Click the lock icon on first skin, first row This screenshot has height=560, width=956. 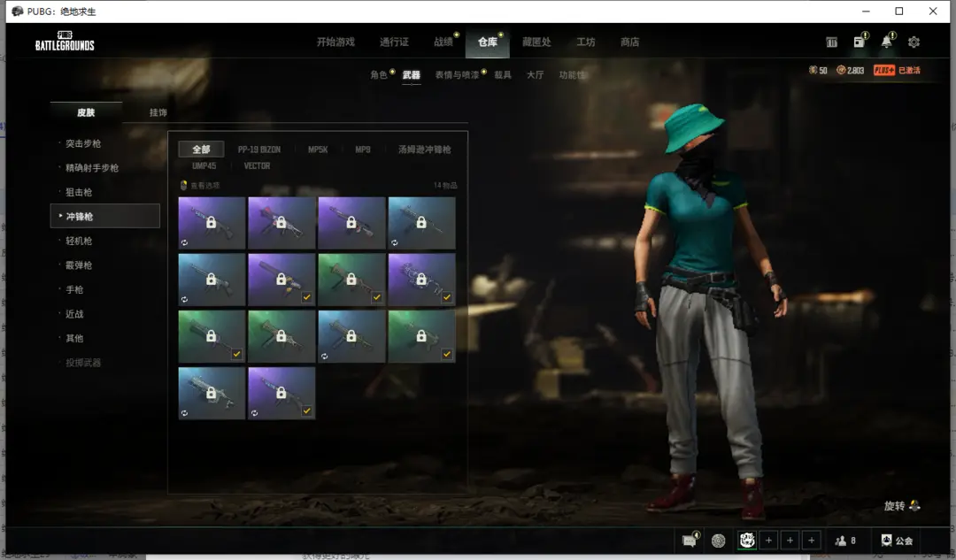(211, 222)
